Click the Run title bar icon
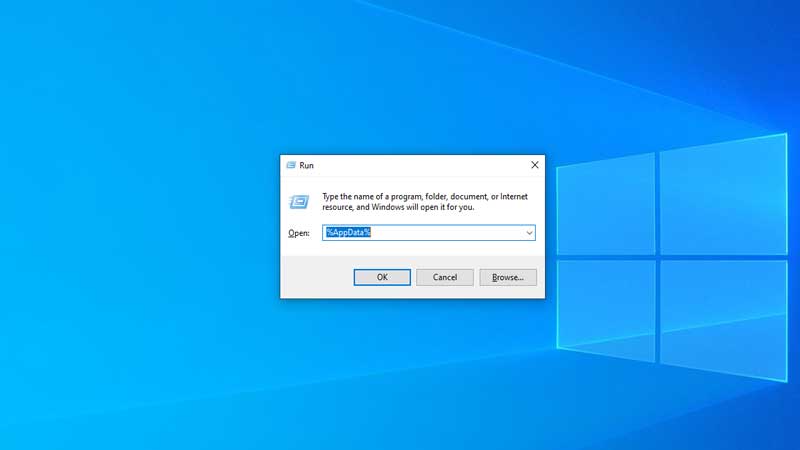This screenshot has height=450, width=800. [291, 165]
